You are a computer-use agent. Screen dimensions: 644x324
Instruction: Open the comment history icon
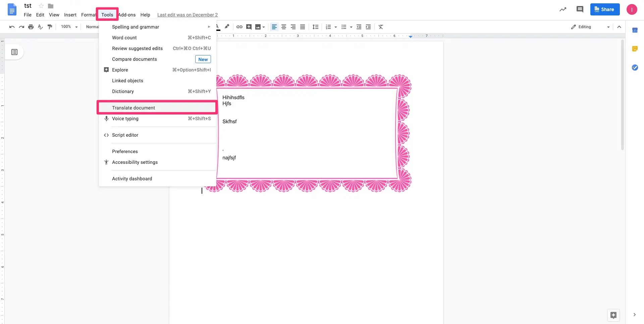coord(580,9)
